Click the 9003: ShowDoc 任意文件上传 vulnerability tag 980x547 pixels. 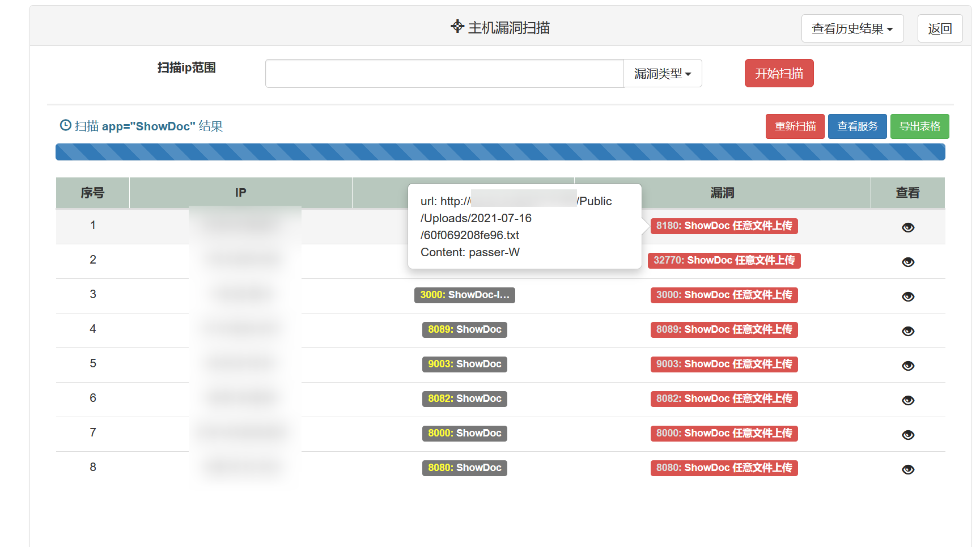(x=724, y=364)
